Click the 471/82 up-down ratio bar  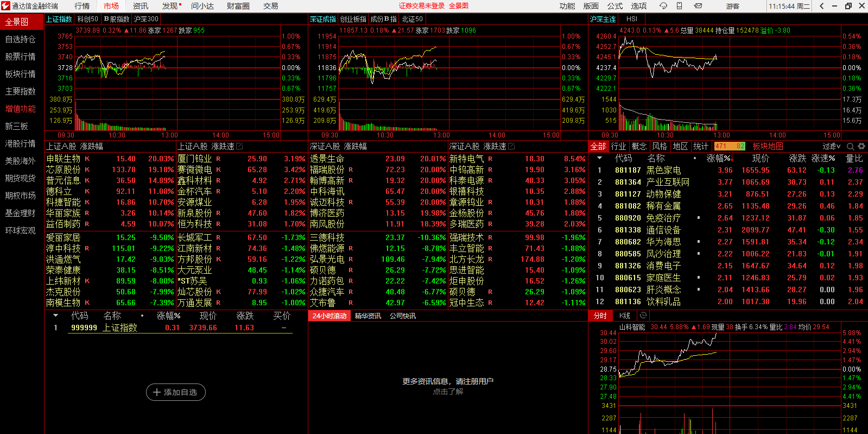730,147
